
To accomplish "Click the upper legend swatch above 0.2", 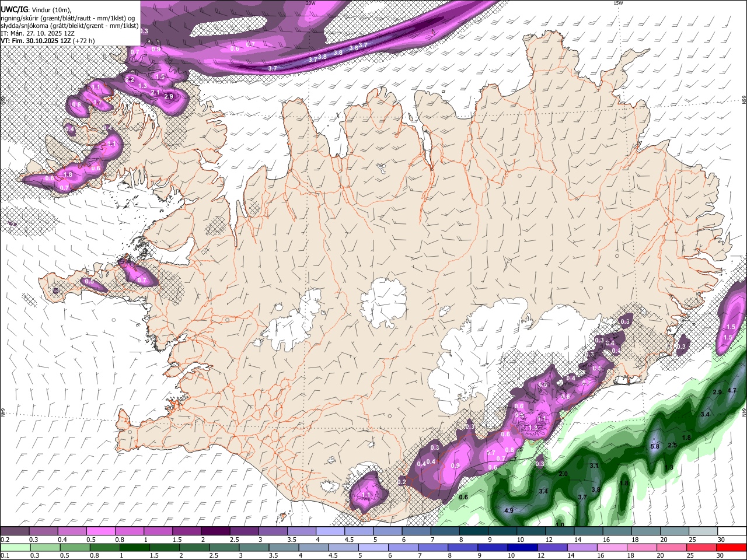I will coord(15,531).
